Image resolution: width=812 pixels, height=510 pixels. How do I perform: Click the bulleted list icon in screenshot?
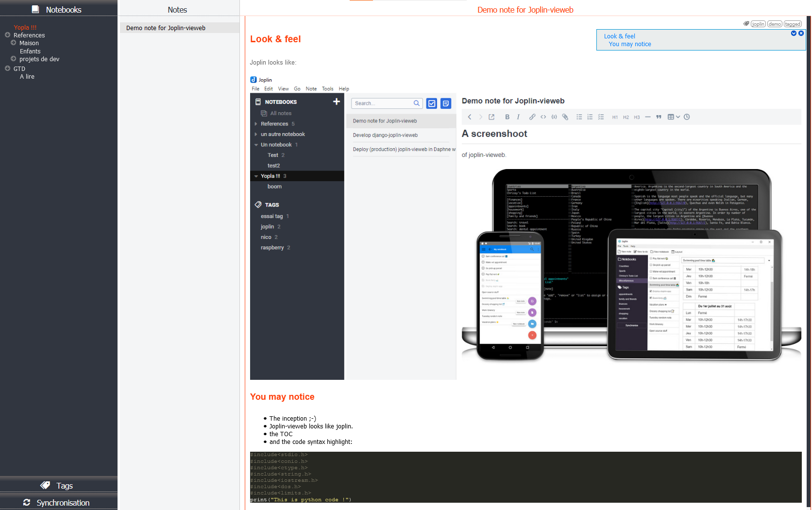tap(579, 117)
